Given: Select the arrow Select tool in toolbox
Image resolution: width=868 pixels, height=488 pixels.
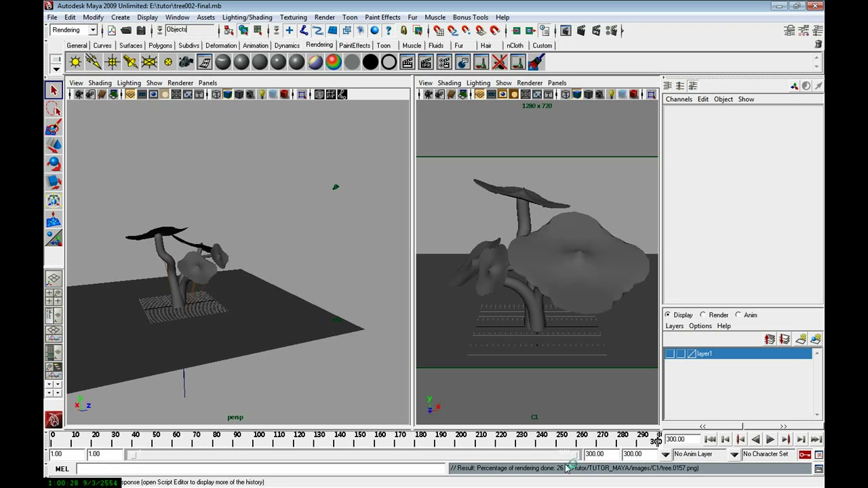Looking at the screenshot, I should (x=54, y=90).
